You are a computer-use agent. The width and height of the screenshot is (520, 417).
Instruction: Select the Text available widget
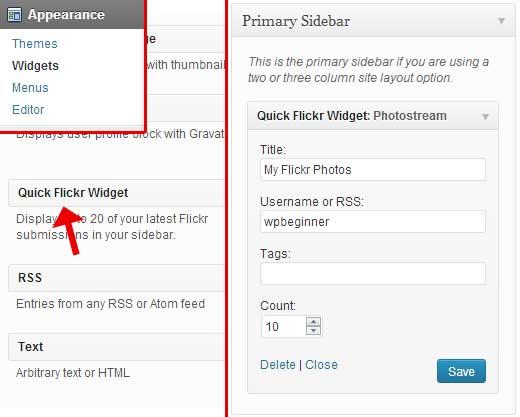coord(117,347)
